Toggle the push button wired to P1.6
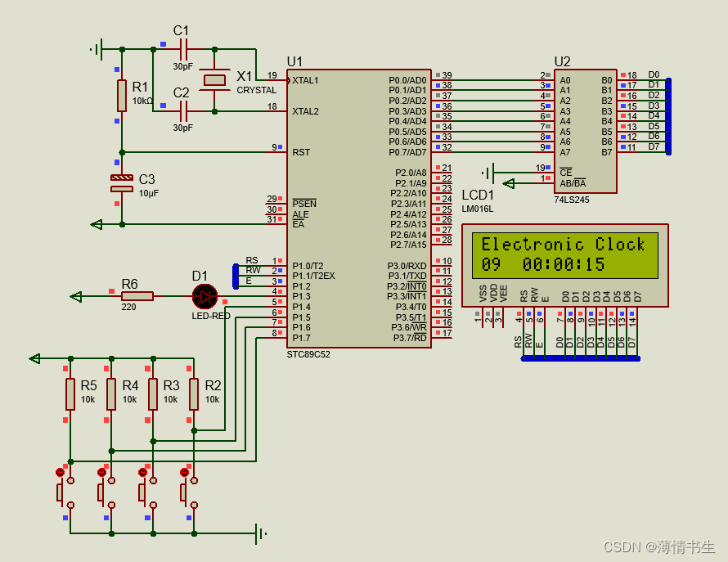Image resolution: width=728 pixels, height=562 pixels. pos(106,492)
